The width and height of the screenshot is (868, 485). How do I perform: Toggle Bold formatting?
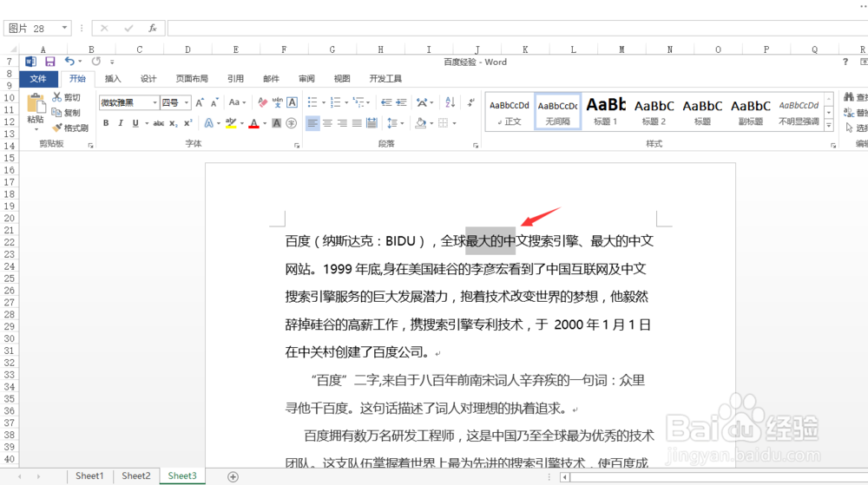pyautogui.click(x=106, y=123)
